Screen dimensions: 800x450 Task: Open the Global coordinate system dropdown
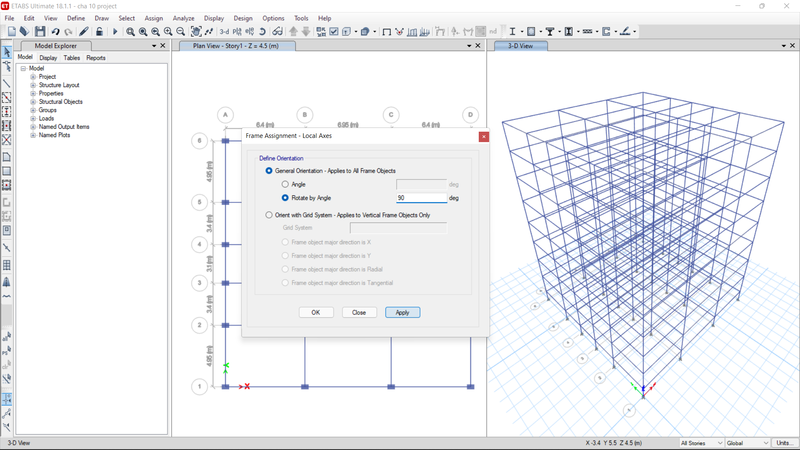pos(747,443)
